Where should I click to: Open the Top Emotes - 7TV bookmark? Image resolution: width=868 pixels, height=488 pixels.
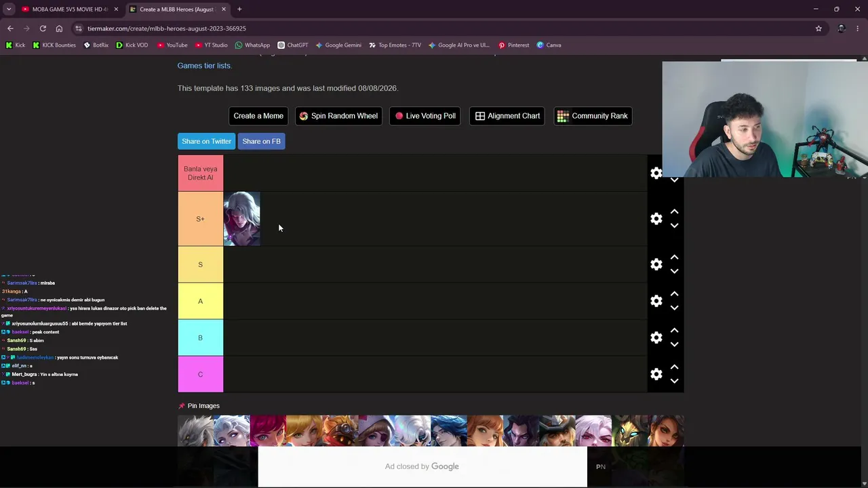click(x=395, y=45)
